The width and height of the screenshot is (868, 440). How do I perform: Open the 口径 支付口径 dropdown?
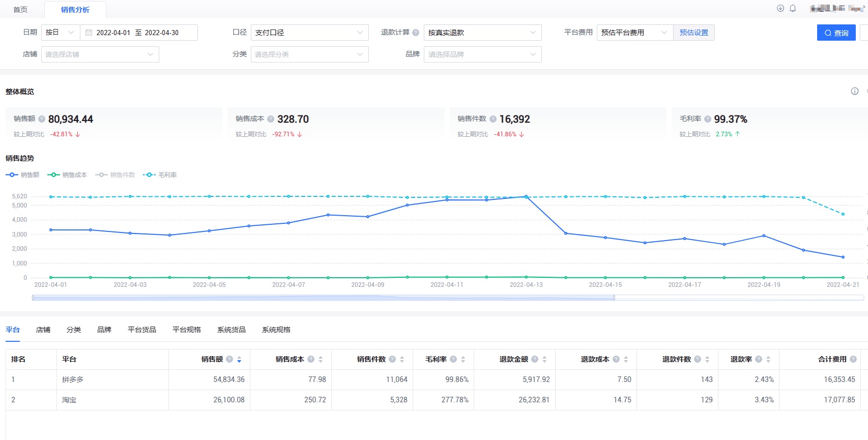[310, 33]
